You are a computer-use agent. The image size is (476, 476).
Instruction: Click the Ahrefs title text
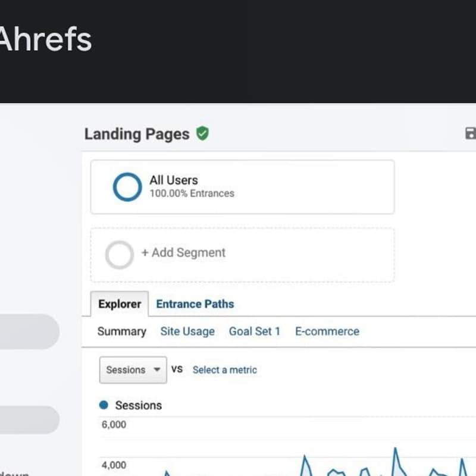pos(45,39)
